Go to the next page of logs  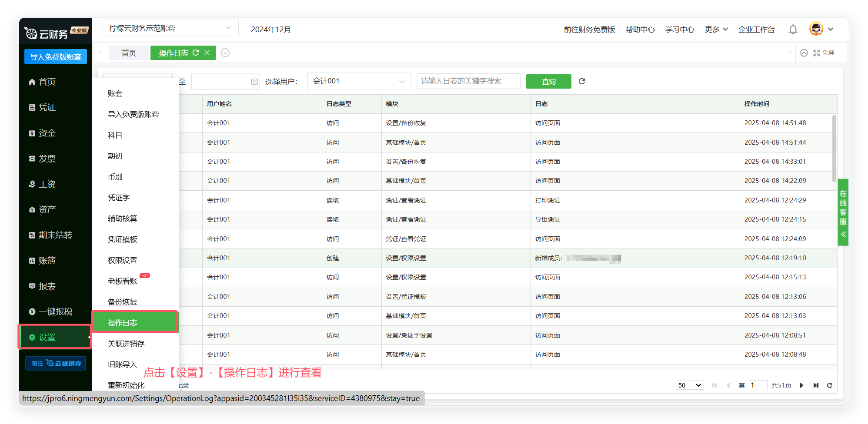[x=801, y=385]
